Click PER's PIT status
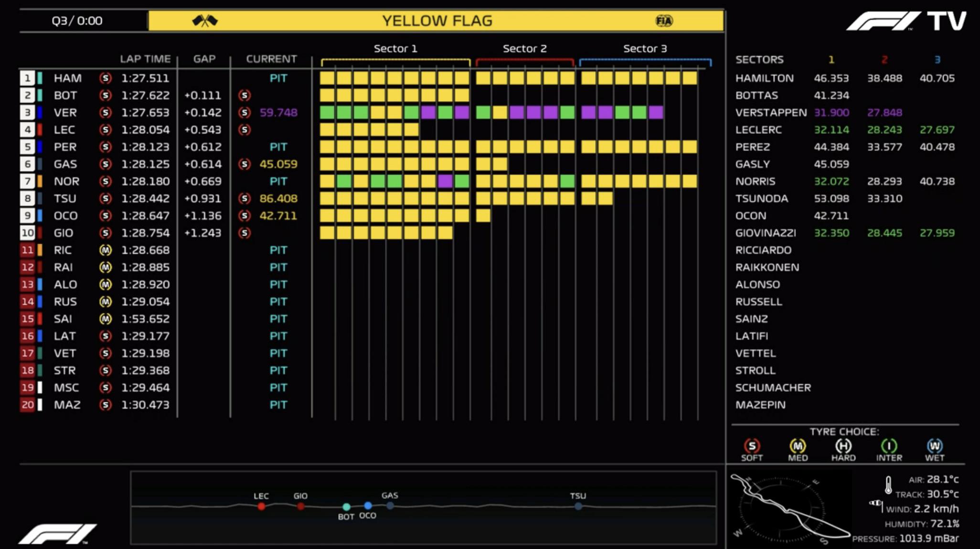Image resolution: width=980 pixels, height=549 pixels. click(x=278, y=147)
